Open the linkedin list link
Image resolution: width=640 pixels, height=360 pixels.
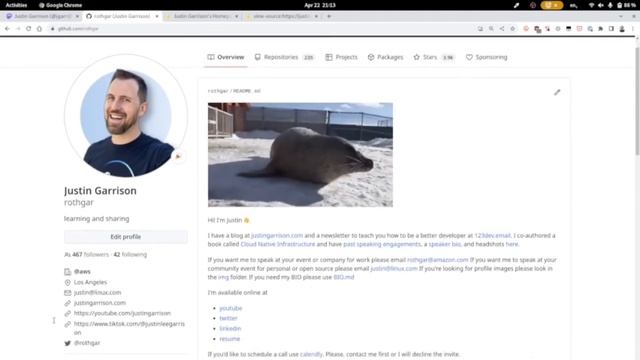pyautogui.click(x=230, y=328)
